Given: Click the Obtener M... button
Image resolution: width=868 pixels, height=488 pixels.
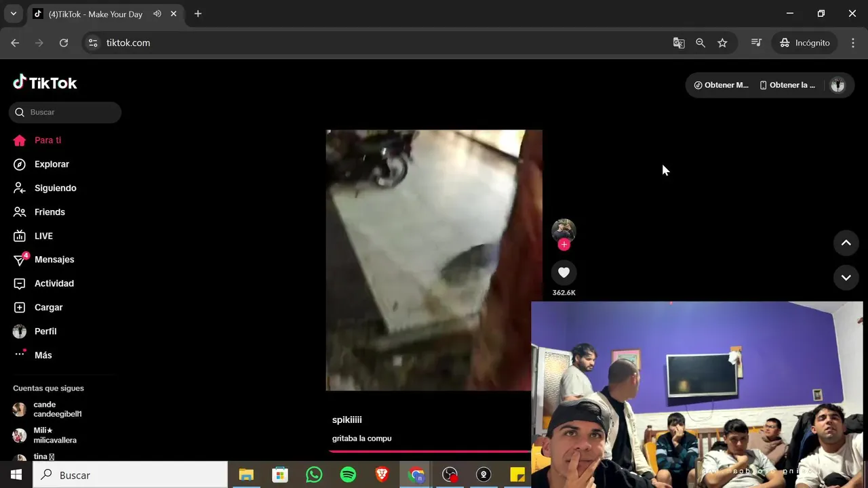Looking at the screenshot, I should [x=722, y=85].
